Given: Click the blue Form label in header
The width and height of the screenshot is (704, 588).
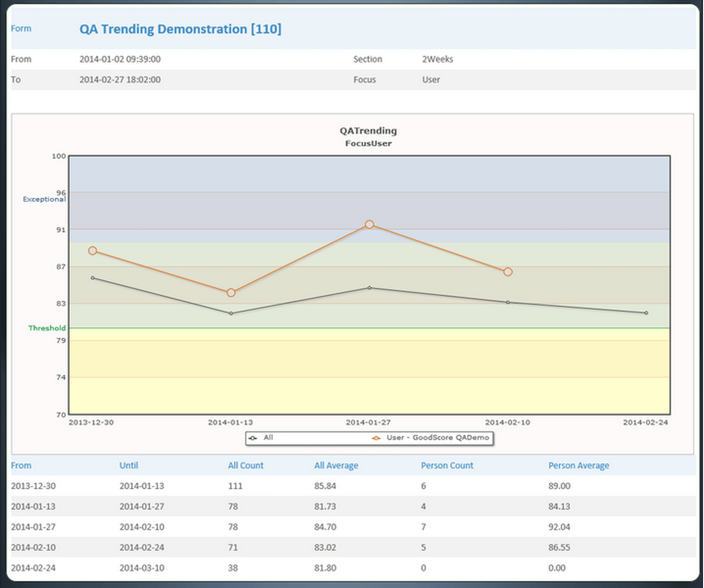Looking at the screenshot, I should tap(21, 28).
